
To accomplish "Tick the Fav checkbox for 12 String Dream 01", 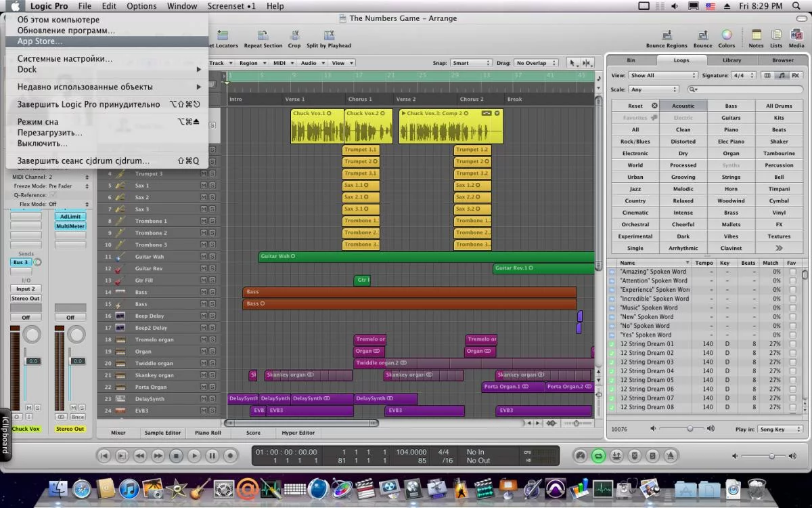I will point(792,344).
